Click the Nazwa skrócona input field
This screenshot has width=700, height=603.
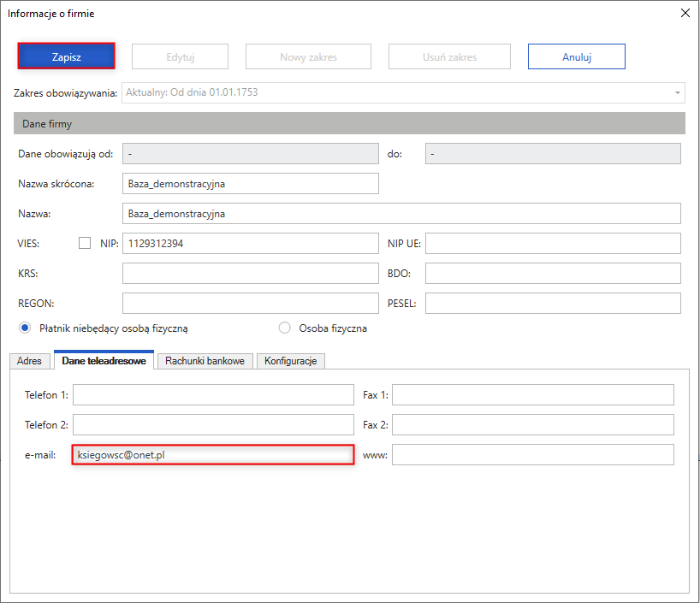[251, 183]
